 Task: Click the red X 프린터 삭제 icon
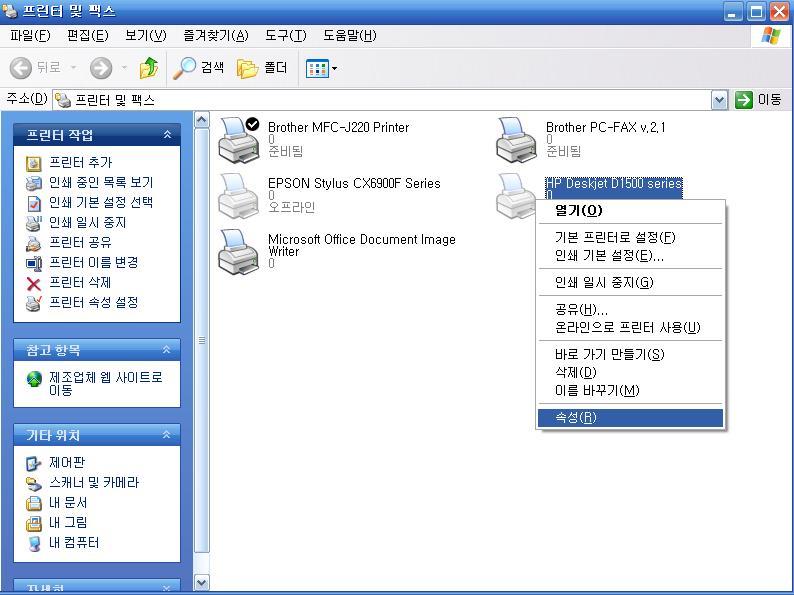pyautogui.click(x=33, y=283)
